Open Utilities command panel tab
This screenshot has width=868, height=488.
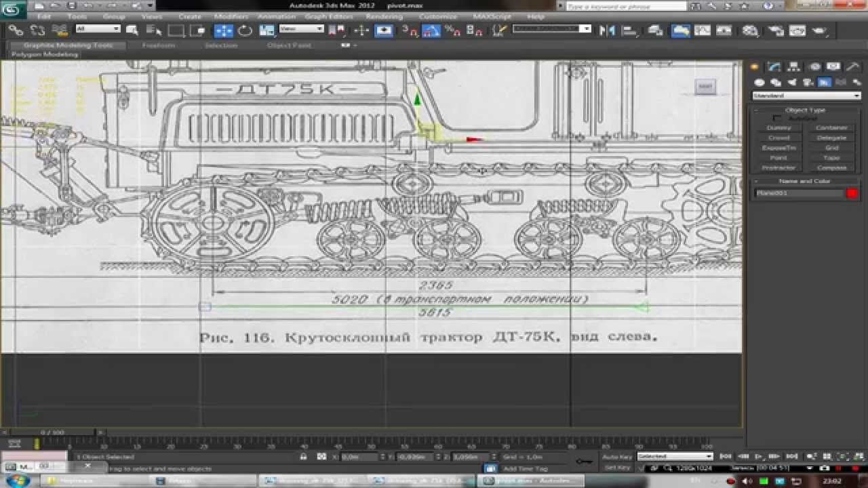click(853, 67)
